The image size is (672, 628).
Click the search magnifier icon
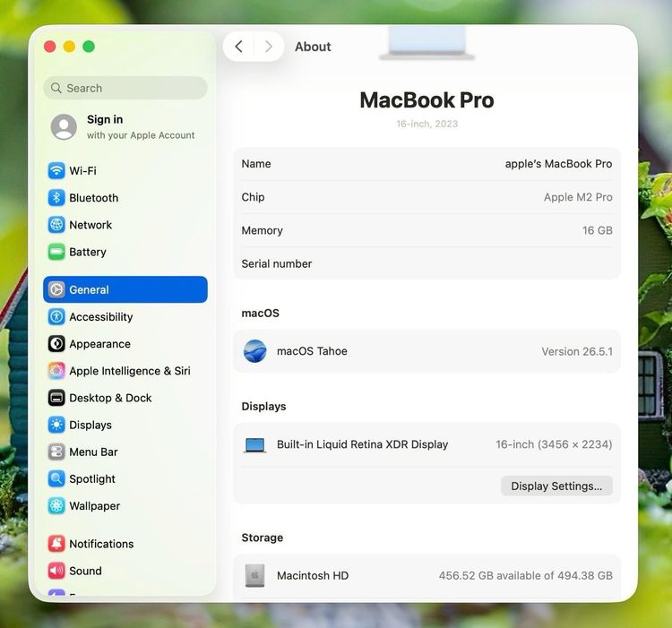[56, 88]
